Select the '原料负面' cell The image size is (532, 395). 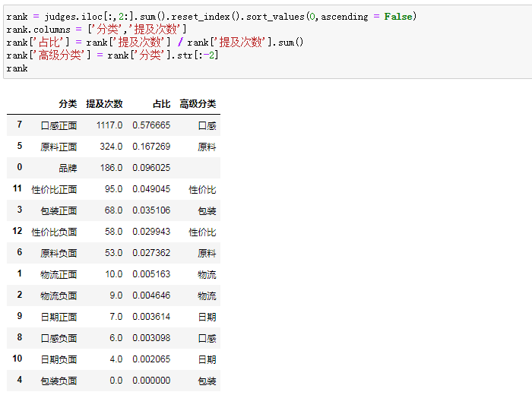click(x=59, y=253)
